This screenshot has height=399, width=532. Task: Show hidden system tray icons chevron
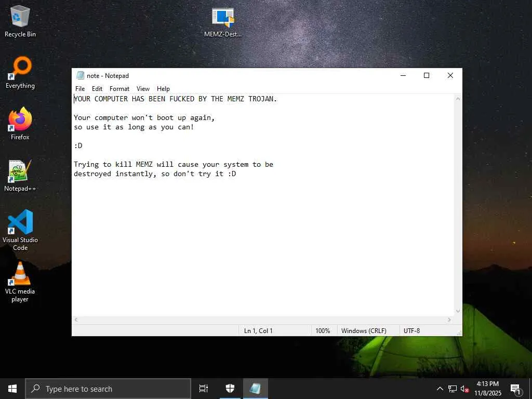pyautogui.click(x=440, y=389)
